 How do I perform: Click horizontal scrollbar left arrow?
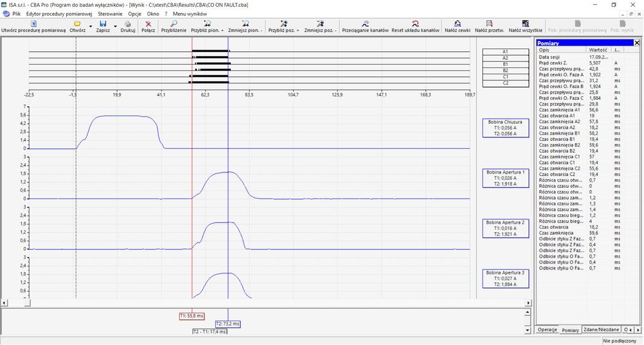tap(4, 303)
